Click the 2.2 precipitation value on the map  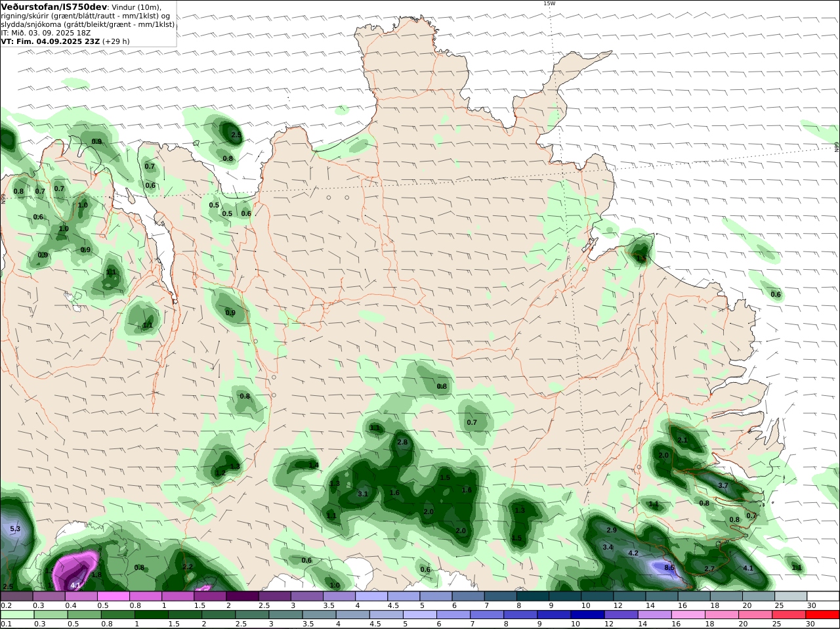point(188,567)
